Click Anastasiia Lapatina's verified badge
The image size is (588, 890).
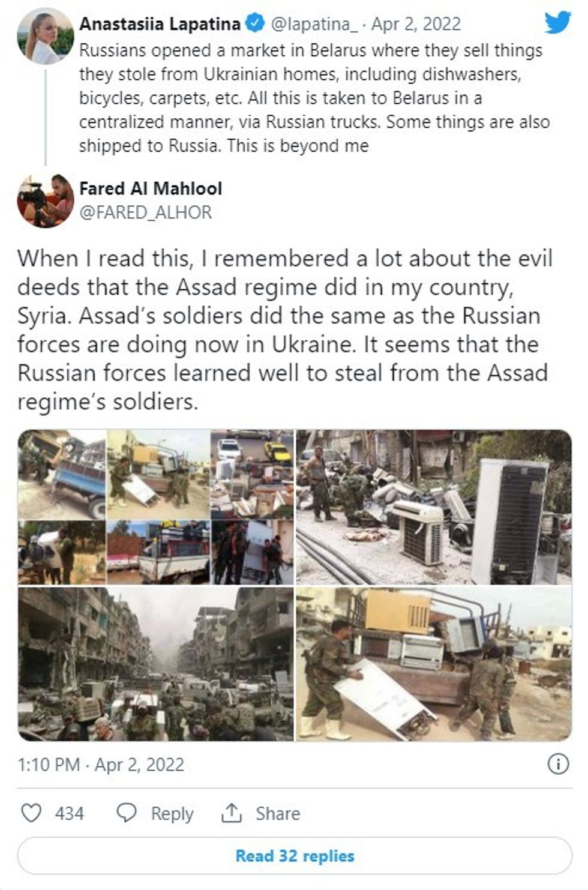256,24
